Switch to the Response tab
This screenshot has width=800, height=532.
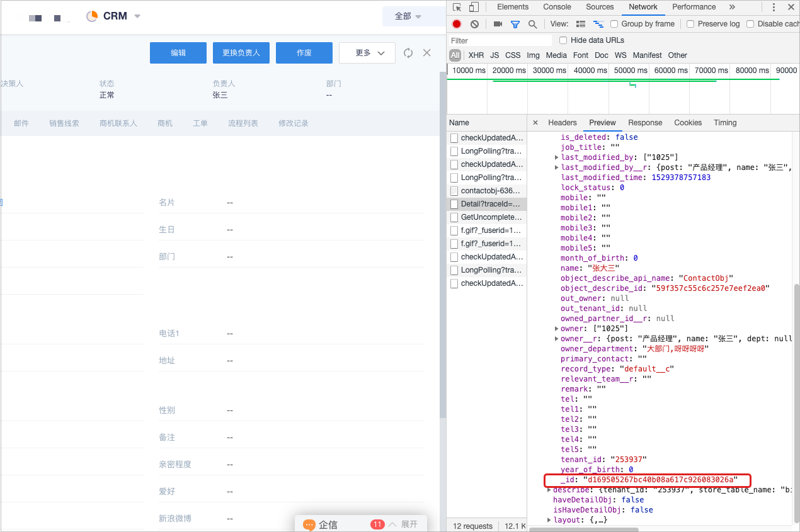point(644,123)
